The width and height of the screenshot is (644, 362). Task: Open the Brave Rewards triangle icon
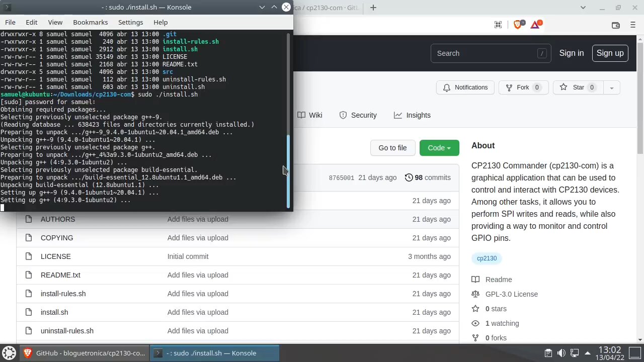pyautogui.click(x=535, y=25)
